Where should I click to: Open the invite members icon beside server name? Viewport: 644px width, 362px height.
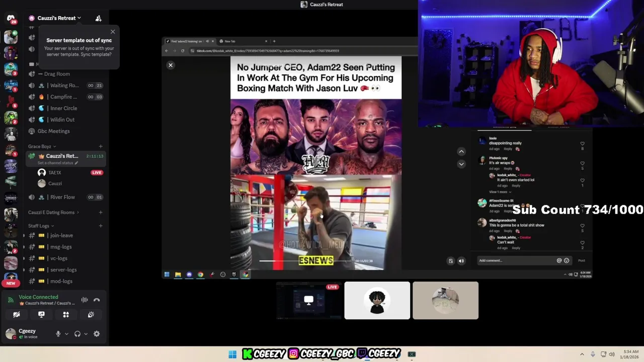[99, 18]
